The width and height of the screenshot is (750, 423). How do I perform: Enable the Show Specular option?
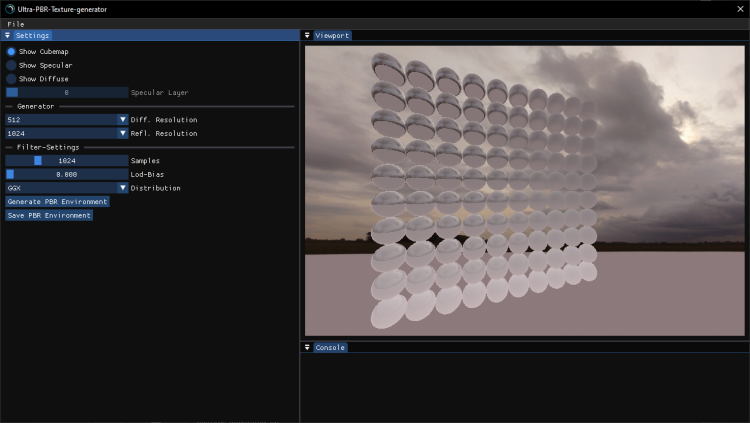pos(11,65)
